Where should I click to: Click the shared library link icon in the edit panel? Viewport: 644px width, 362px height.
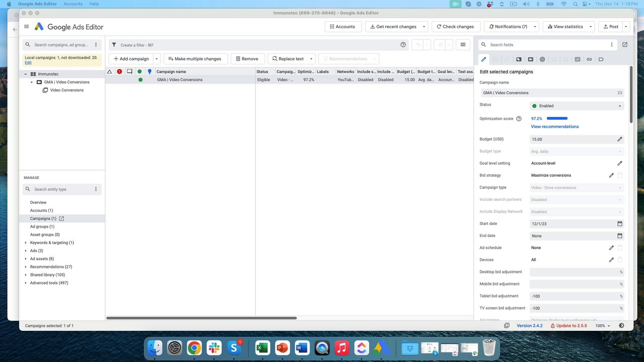pos(589,59)
